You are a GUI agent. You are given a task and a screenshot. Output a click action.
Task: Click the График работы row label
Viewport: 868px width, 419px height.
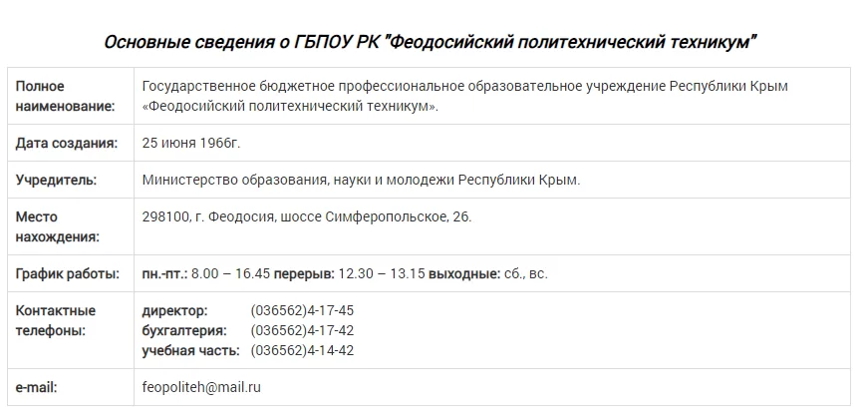(68, 273)
